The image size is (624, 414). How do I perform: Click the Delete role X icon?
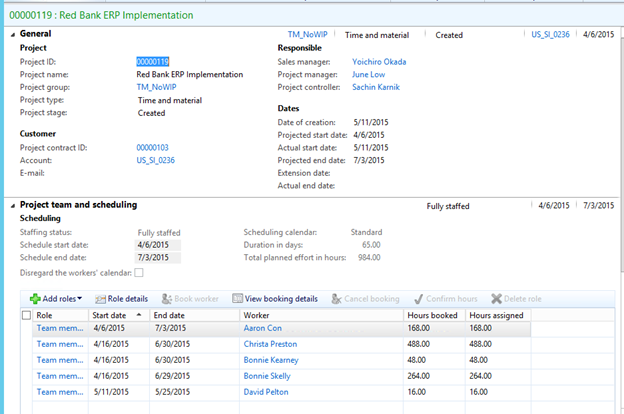(496, 299)
